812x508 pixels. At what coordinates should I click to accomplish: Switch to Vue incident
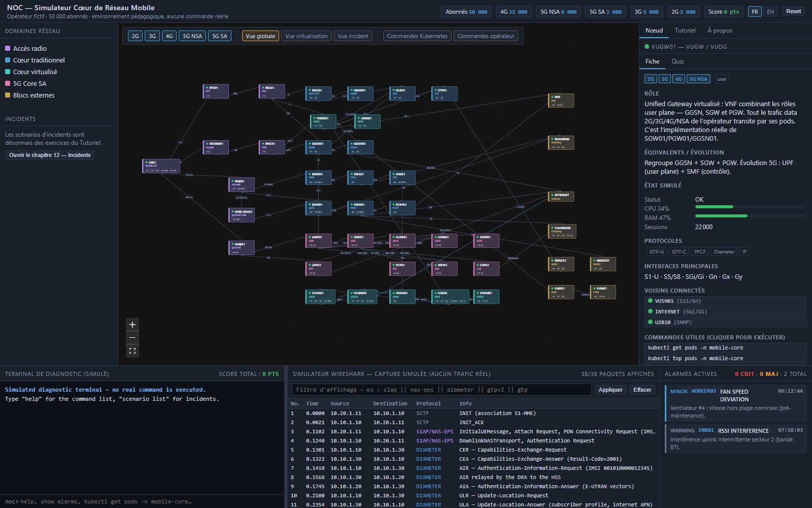click(x=353, y=36)
